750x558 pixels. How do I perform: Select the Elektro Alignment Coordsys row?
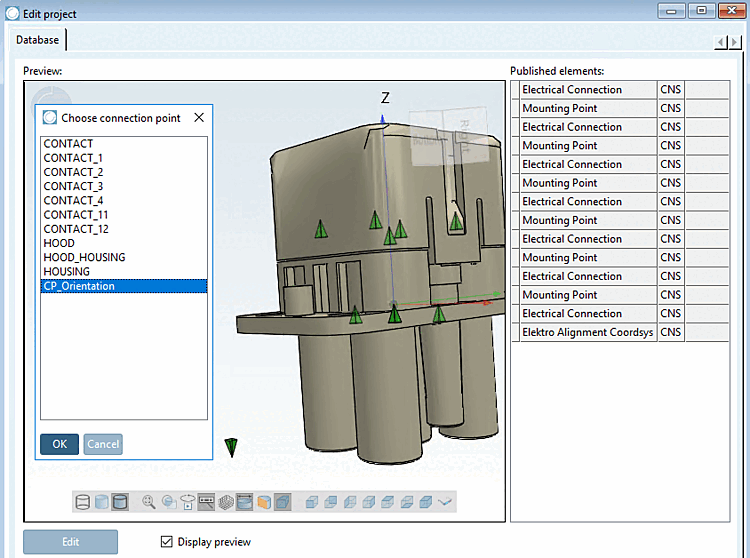(x=587, y=332)
